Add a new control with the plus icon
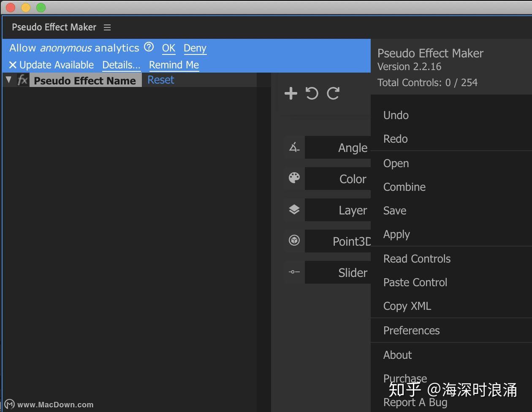 (x=291, y=93)
